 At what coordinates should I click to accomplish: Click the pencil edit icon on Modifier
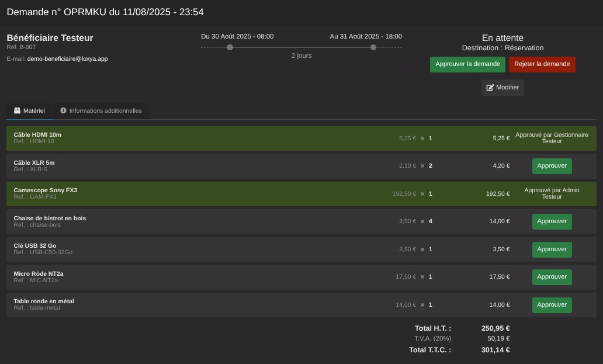coord(490,88)
